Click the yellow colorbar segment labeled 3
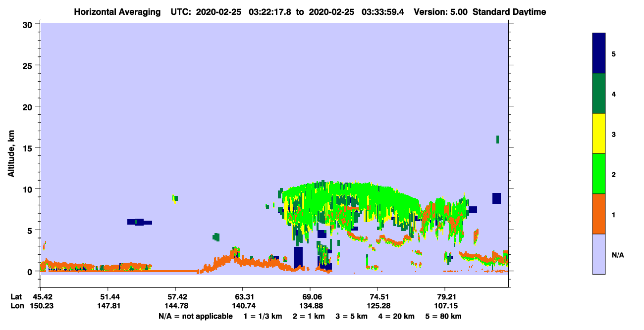 (x=599, y=134)
